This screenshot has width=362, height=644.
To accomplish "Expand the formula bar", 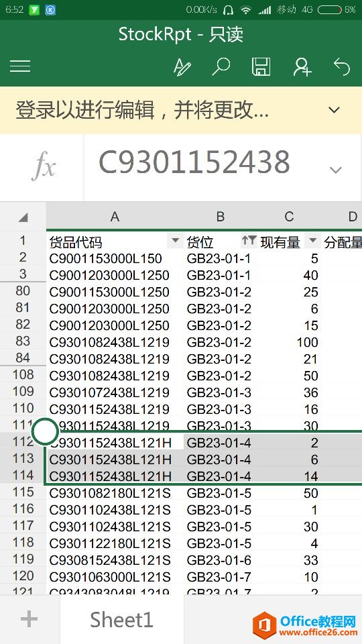I will pyautogui.click(x=336, y=170).
